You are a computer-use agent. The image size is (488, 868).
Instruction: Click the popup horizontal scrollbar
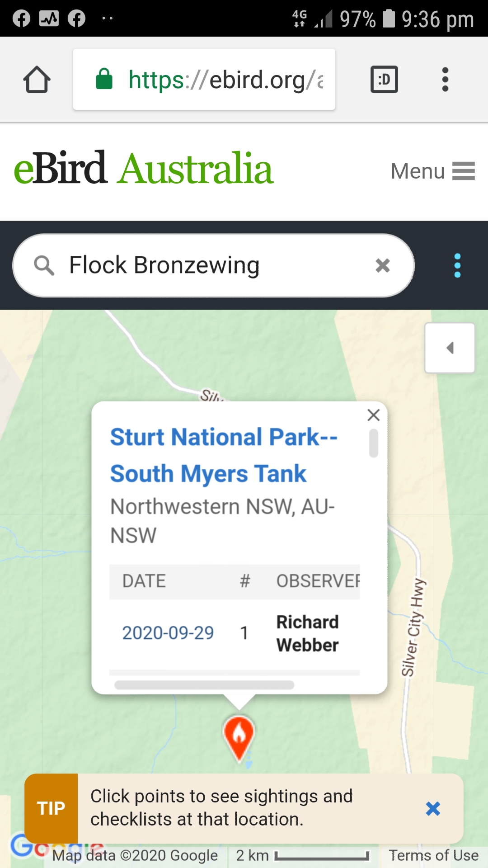tap(204, 685)
